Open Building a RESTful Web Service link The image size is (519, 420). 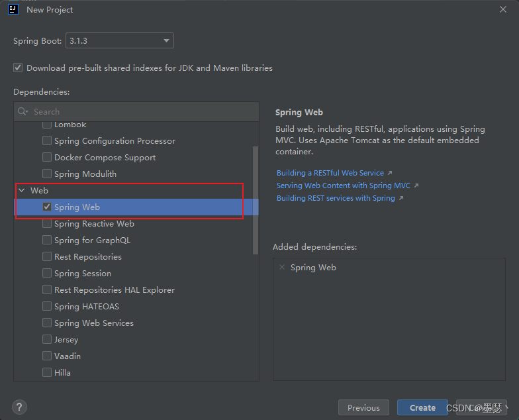coord(330,173)
